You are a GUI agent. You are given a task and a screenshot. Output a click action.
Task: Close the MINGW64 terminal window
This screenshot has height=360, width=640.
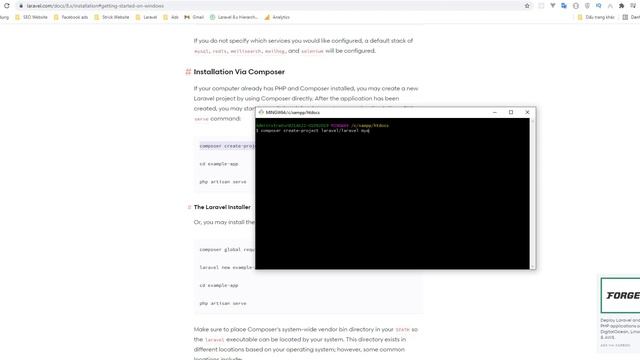click(x=527, y=112)
